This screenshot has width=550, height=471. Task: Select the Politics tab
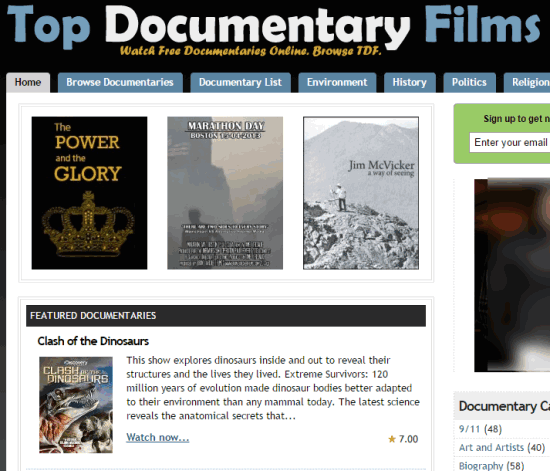point(469,83)
